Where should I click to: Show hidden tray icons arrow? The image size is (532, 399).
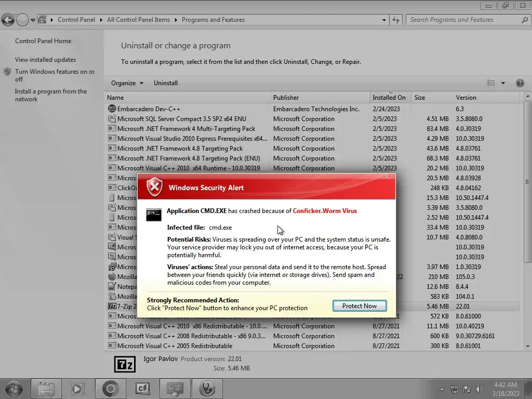coord(442,389)
